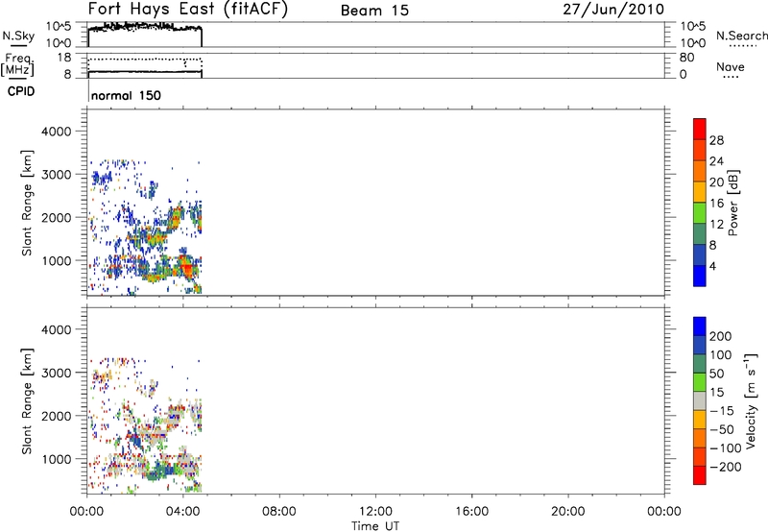The image size is (768, 532).
Task: Click the red bottom segment of the velocity colorbar
Action: pyautogui.click(x=700, y=475)
